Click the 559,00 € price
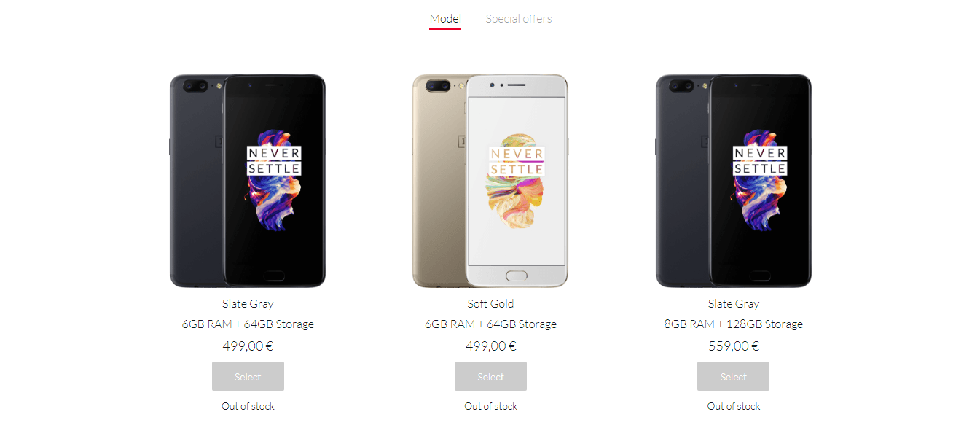 tap(734, 346)
